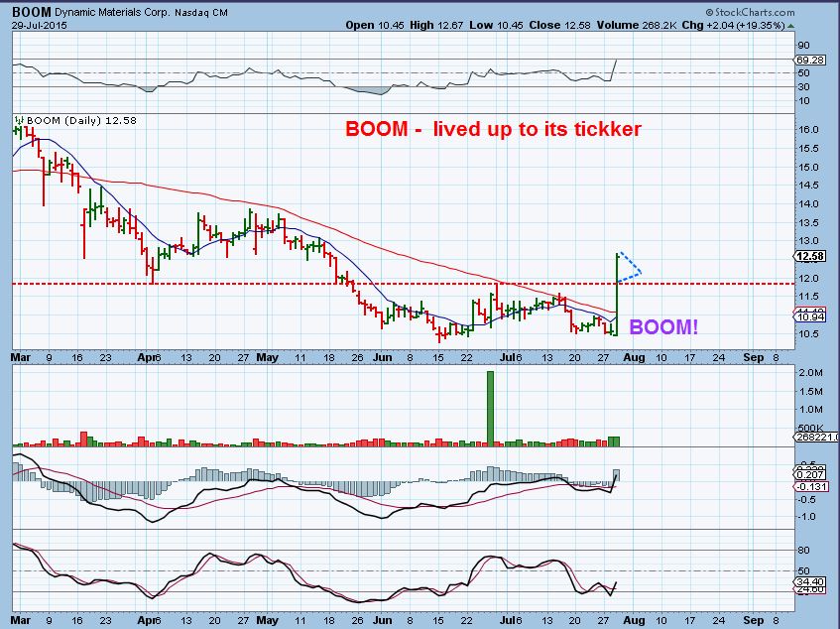The height and width of the screenshot is (629, 840).
Task: Click the 80 level on stochastic axis
Action: point(803,551)
